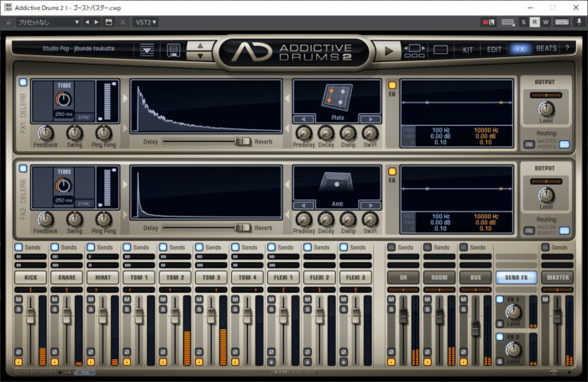Image resolution: width=588 pixels, height=382 pixels.
Task: Open the VST2 dropdown menu
Action: click(x=146, y=23)
